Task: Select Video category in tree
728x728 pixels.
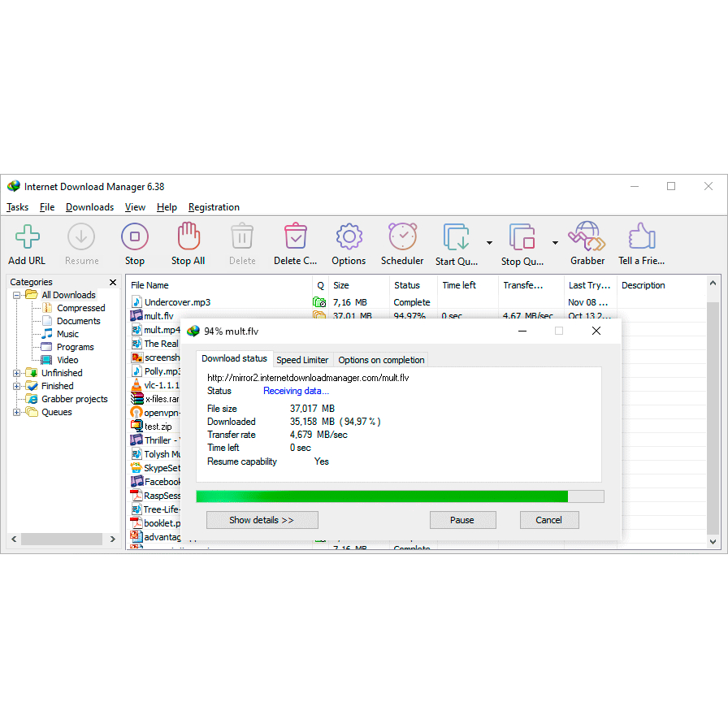Action: click(67, 360)
